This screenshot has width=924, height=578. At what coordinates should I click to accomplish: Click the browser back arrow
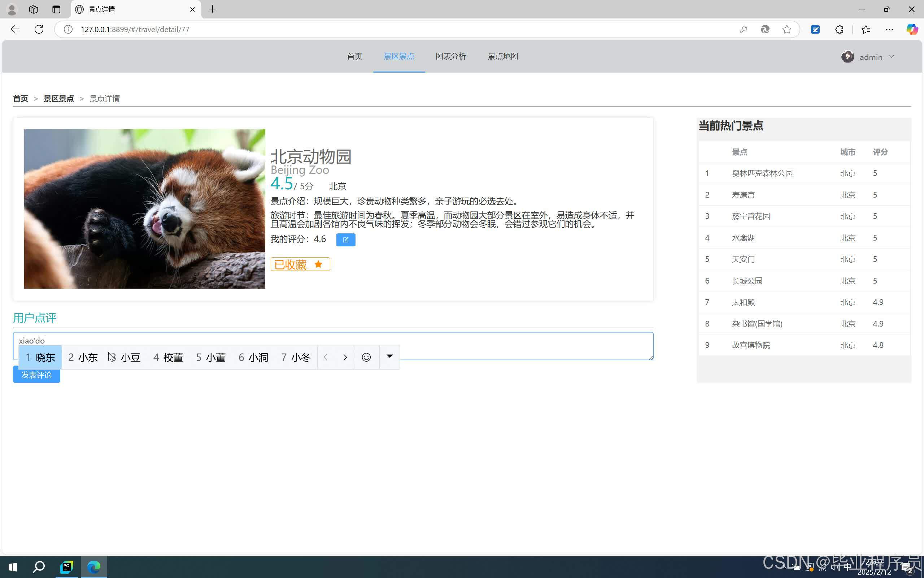[x=15, y=29]
